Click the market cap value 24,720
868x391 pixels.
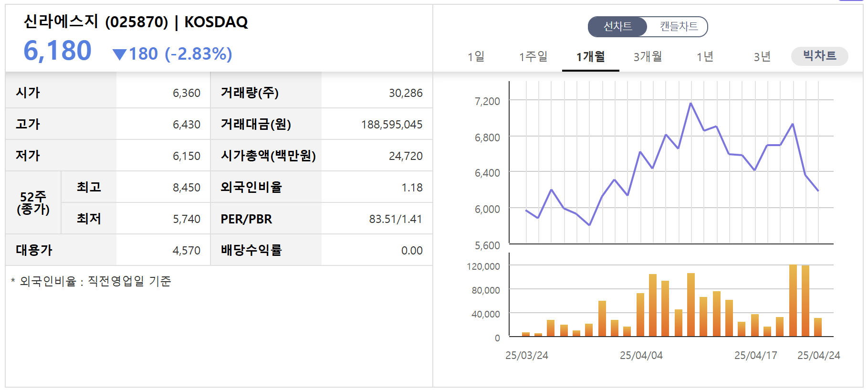click(x=406, y=156)
